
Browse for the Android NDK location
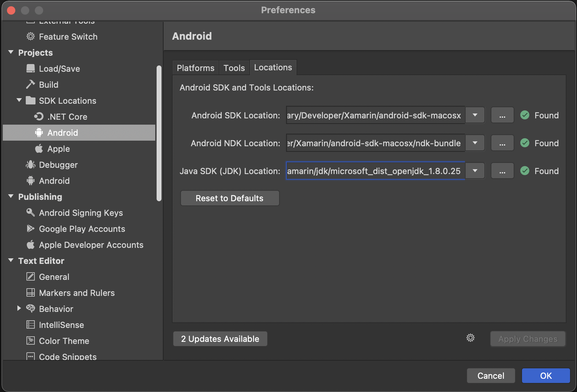coord(502,143)
